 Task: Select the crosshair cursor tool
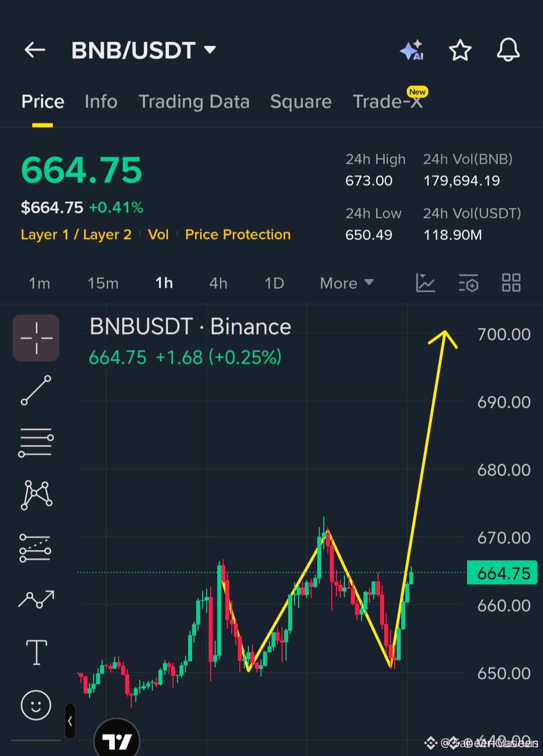tap(36, 338)
